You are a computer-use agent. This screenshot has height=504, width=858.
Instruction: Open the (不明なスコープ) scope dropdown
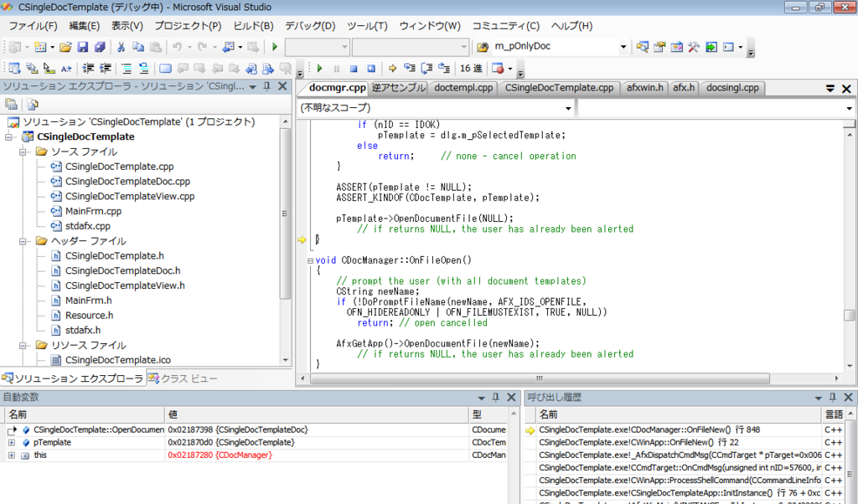click(568, 108)
